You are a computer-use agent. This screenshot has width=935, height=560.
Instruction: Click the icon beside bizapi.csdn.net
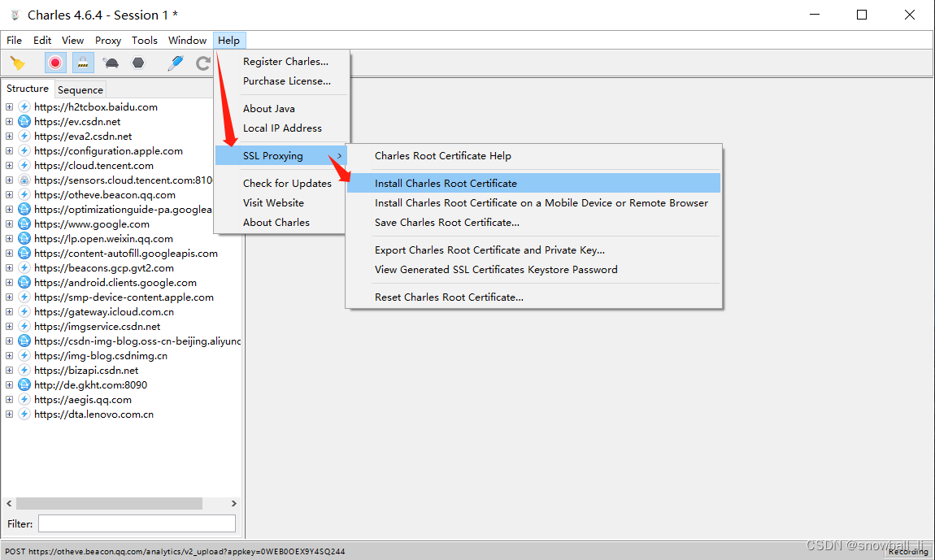point(24,371)
